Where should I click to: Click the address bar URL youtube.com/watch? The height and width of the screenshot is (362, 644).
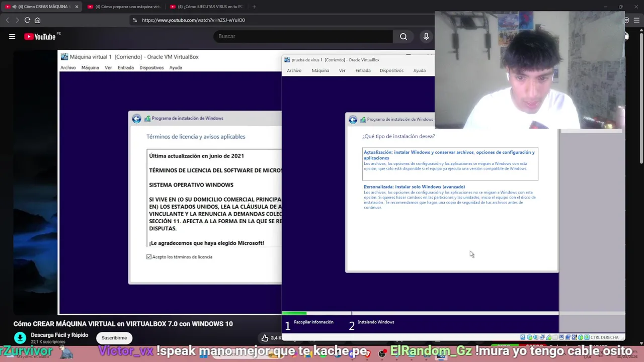(x=193, y=20)
